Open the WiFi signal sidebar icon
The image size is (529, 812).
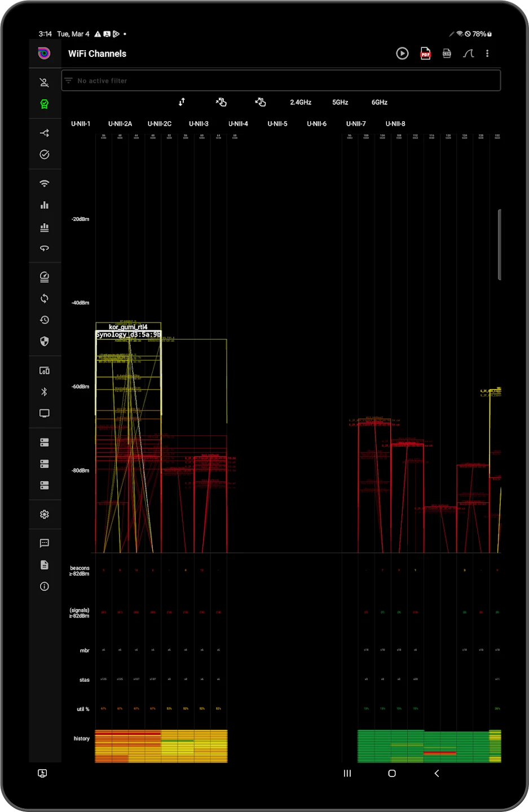[45, 184]
